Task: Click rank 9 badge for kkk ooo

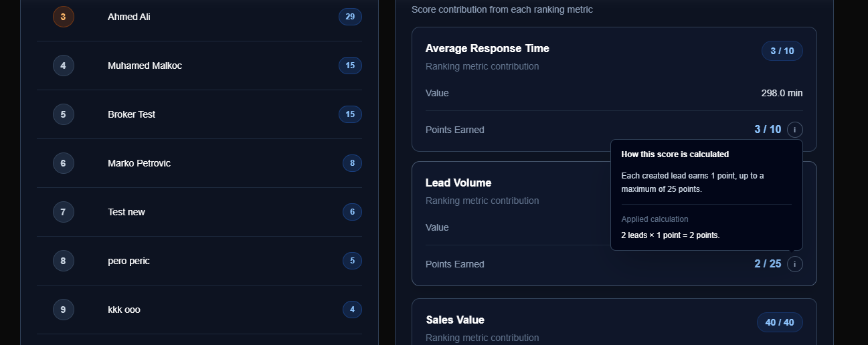Action: [x=64, y=310]
